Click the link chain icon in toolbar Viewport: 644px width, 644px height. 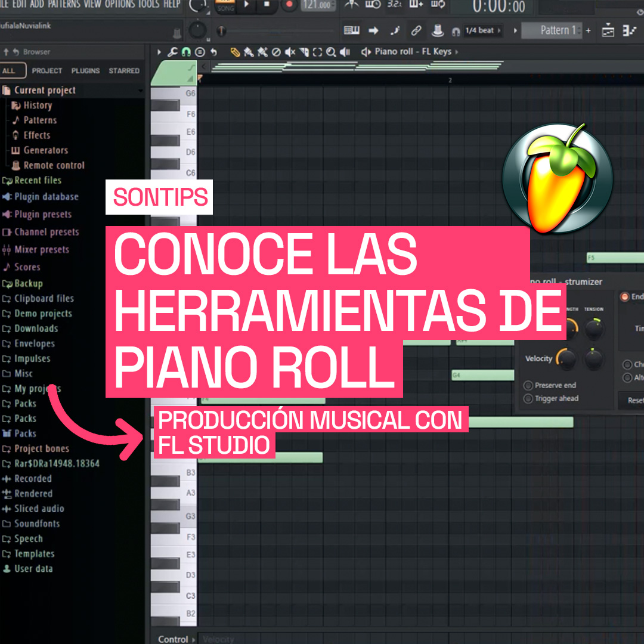click(416, 31)
